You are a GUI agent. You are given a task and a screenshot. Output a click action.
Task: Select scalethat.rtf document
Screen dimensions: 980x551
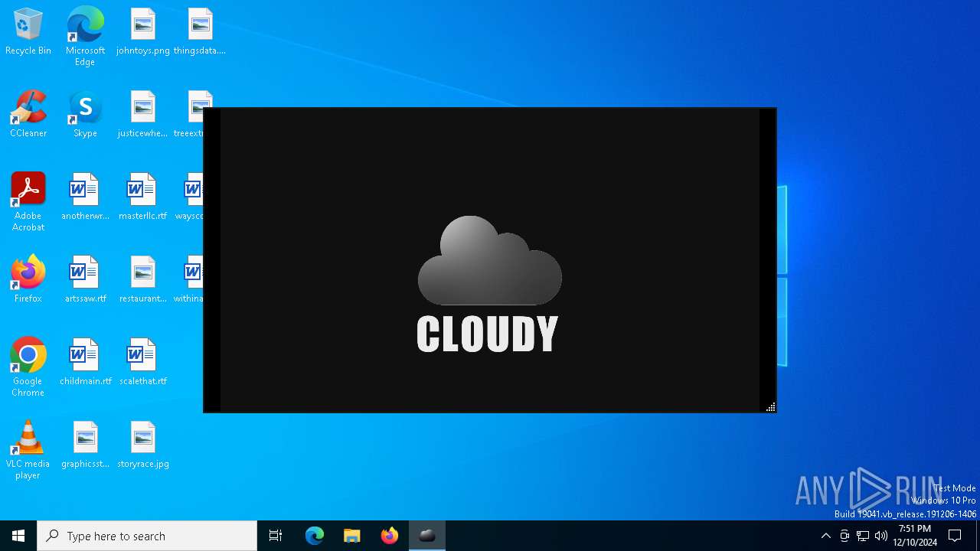tap(143, 363)
